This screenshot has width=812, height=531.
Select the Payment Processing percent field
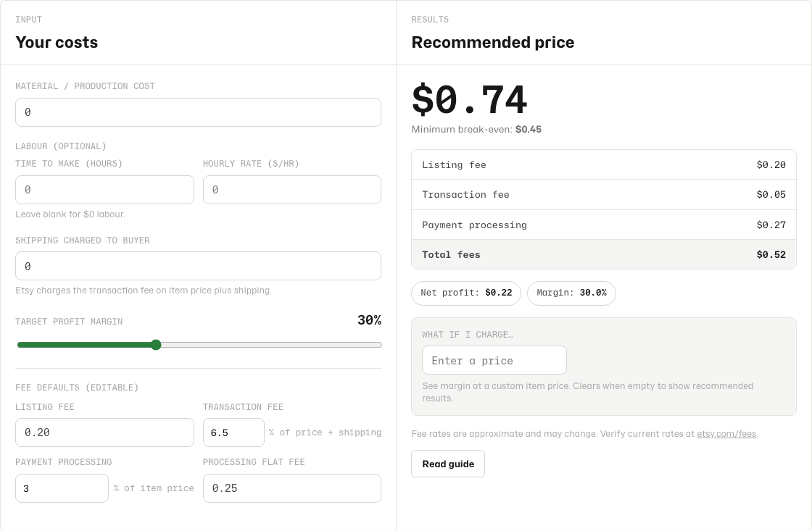pos(62,488)
